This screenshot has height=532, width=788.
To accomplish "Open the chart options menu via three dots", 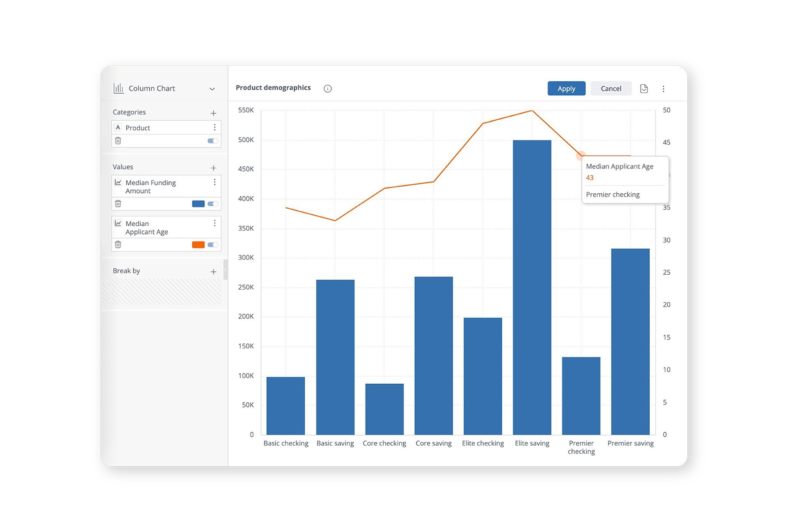I will 664,88.
